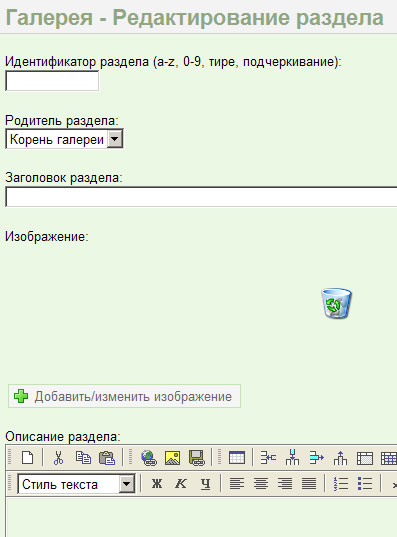Focus the section identifier input field
The width and height of the screenshot is (397, 537).
click(x=52, y=81)
